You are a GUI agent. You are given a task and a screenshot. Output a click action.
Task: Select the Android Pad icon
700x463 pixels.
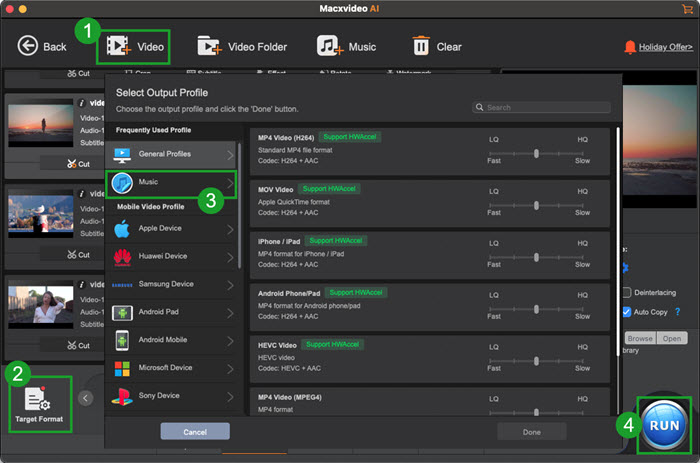(122, 313)
